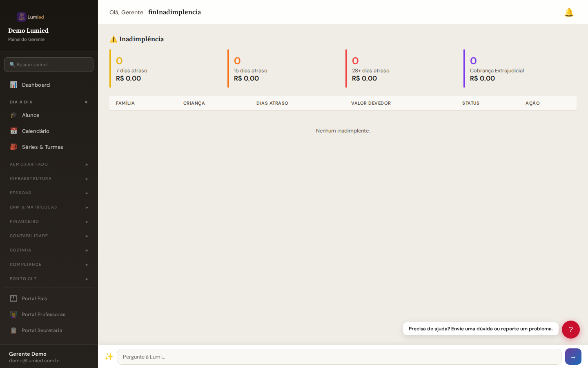Expand the Ponto CLT section
The height and width of the screenshot is (368, 588).
[x=49, y=279]
